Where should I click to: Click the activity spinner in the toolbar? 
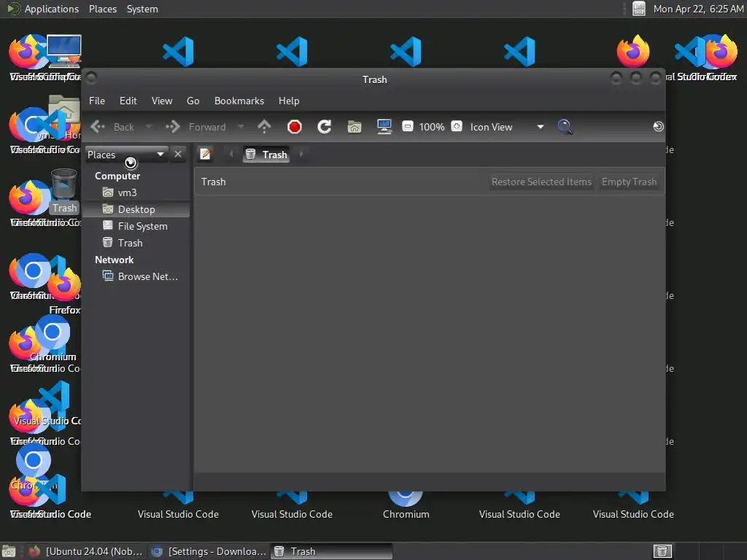659,127
